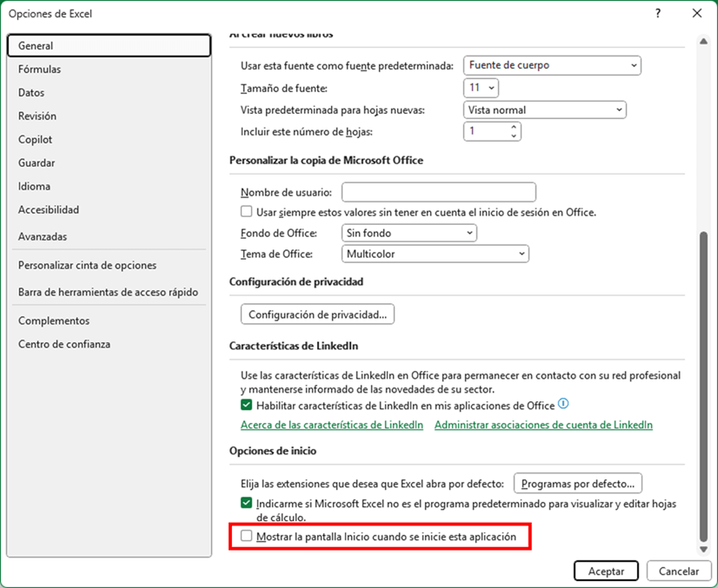Confirm with the Aceptar button
Viewport: 718px width, 588px height.
point(606,571)
